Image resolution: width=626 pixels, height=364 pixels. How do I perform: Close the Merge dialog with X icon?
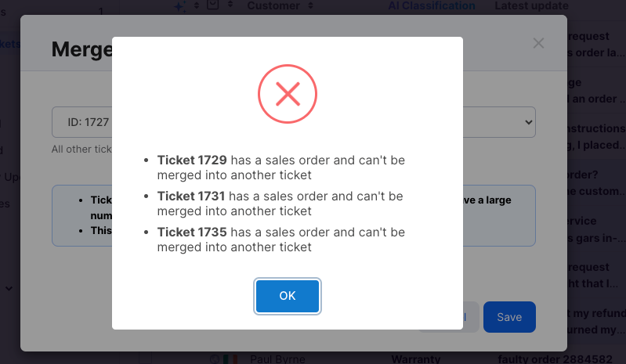tap(538, 43)
